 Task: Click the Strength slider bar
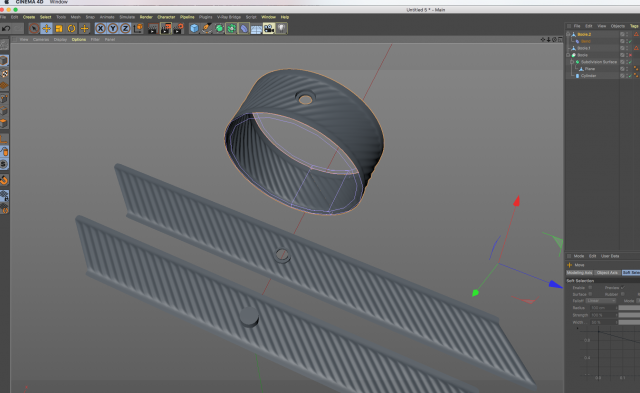[x=629, y=315]
